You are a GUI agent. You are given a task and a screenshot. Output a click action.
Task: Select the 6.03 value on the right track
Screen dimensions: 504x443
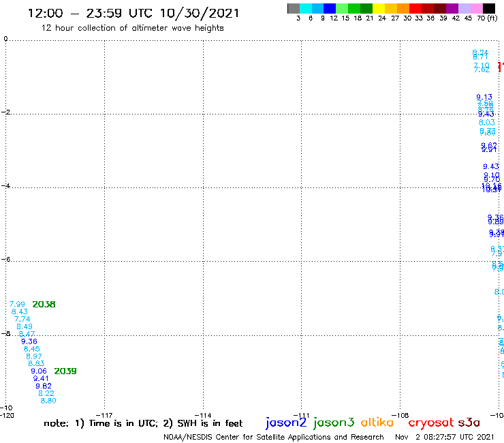pos(487,122)
